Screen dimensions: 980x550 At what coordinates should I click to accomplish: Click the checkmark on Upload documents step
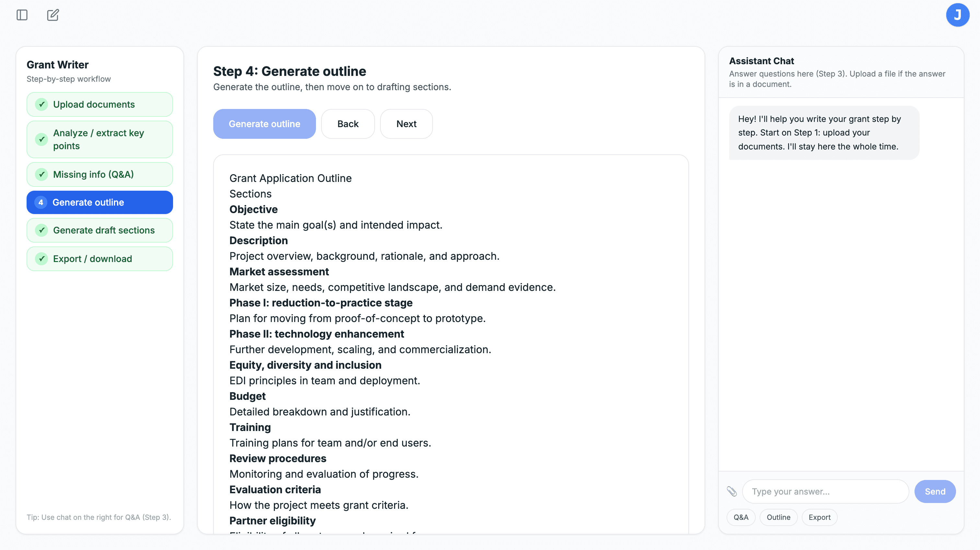click(x=42, y=104)
